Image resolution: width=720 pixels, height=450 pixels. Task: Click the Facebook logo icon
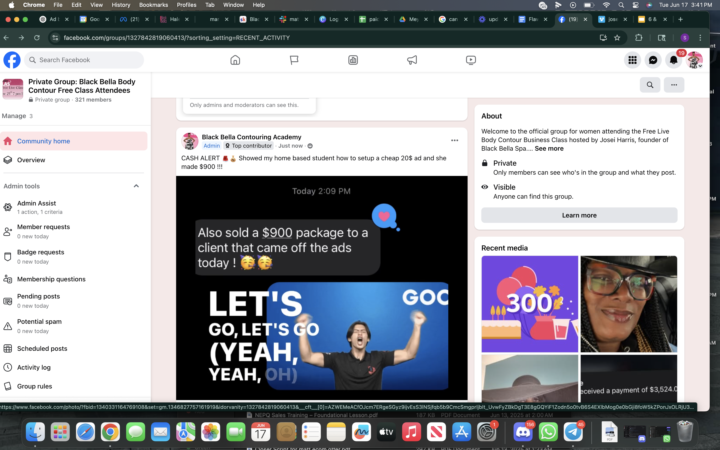click(x=12, y=60)
